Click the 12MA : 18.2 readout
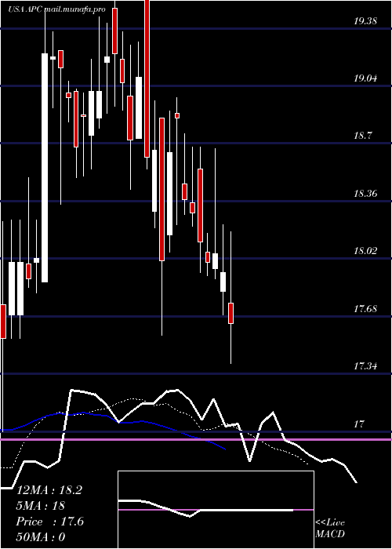This screenshot has height=549, width=392. pos(49,490)
